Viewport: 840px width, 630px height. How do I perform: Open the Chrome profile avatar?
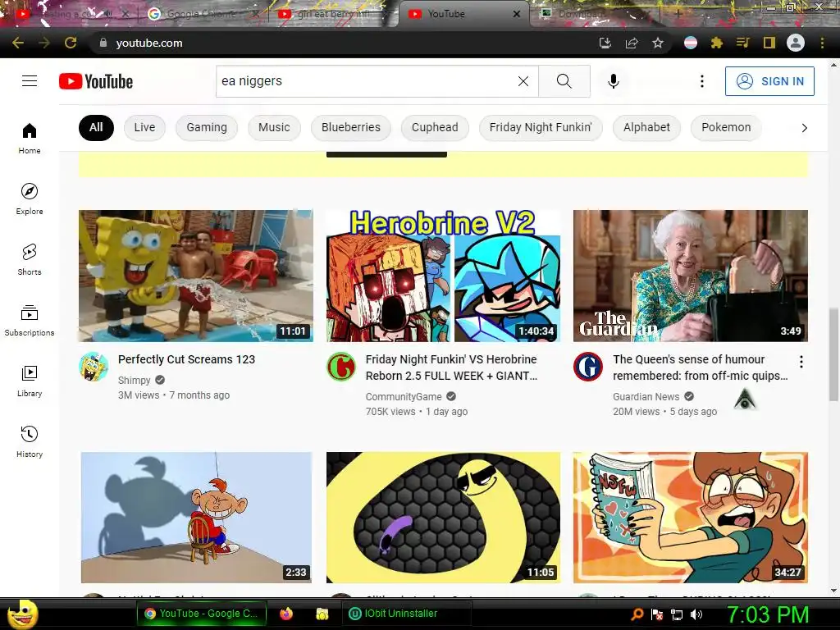point(796,43)
